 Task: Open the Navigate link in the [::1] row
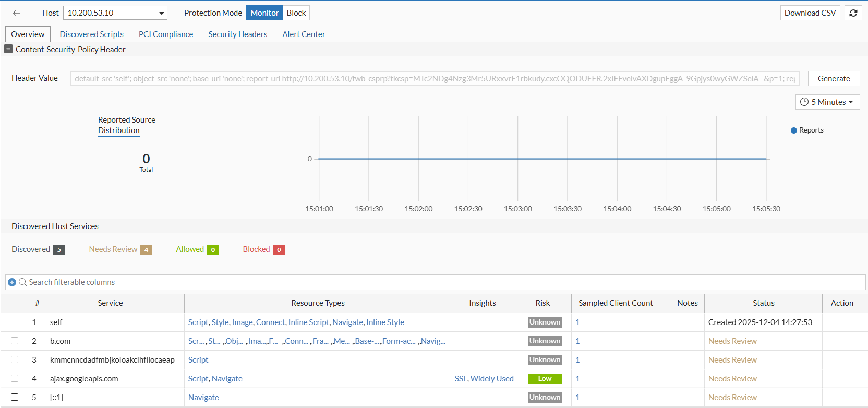[x=203, y=398]
